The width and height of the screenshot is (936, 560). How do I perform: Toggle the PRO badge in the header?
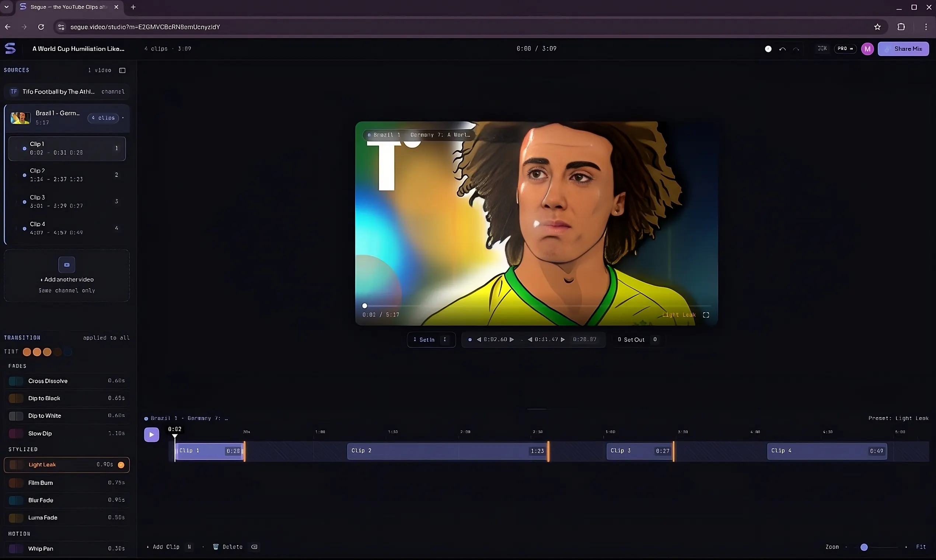click(845, 49)
